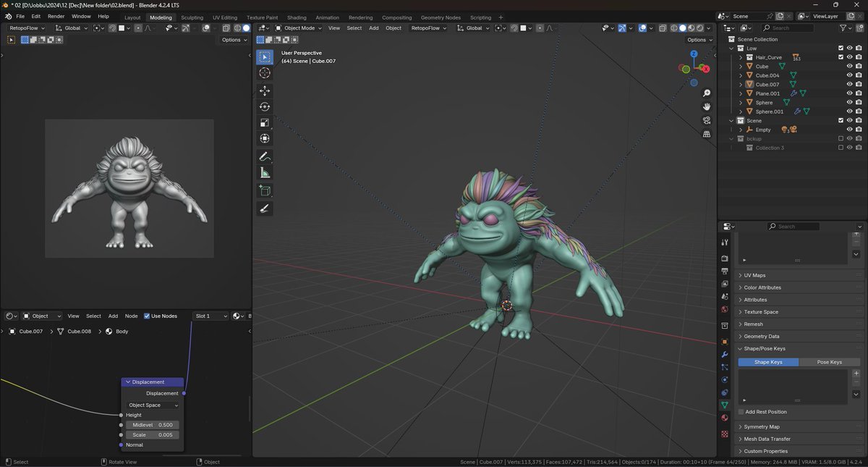Expand the Geometry Data panel

pyautogui.click(x=761, y=336)
